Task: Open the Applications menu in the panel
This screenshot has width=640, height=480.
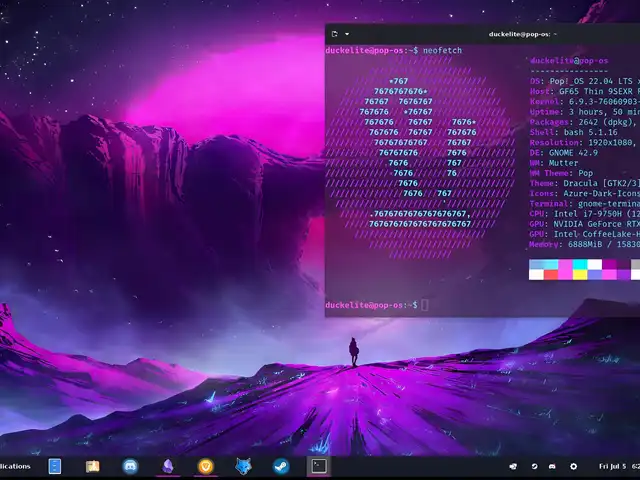Action: coord(16,466)
